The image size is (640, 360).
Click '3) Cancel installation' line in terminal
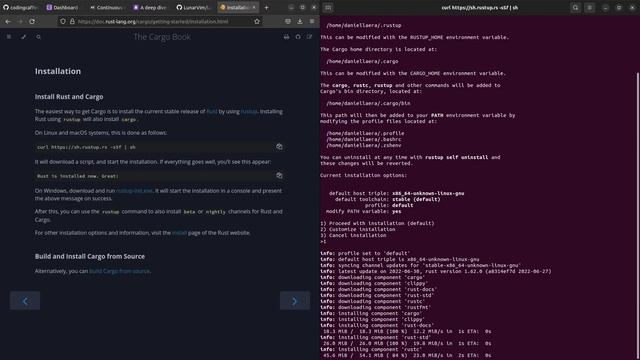point(353,236)
